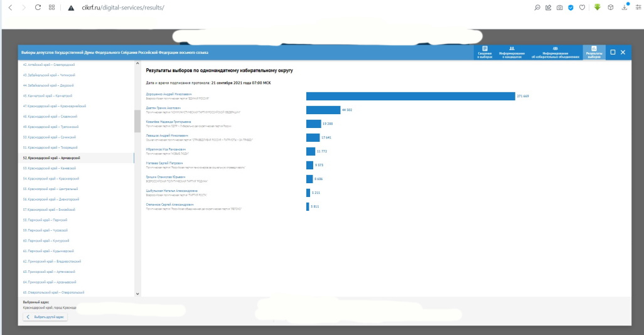This screenshot has height=335, width=644.
Task: Open candidate Матвеев Сергей Петрович
Action: [164, 163]
